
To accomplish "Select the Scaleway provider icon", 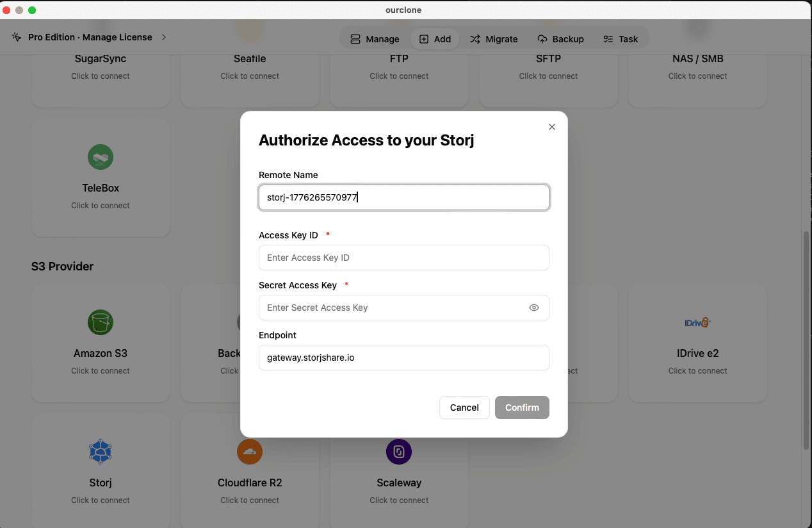I will (x=398, y=452).
